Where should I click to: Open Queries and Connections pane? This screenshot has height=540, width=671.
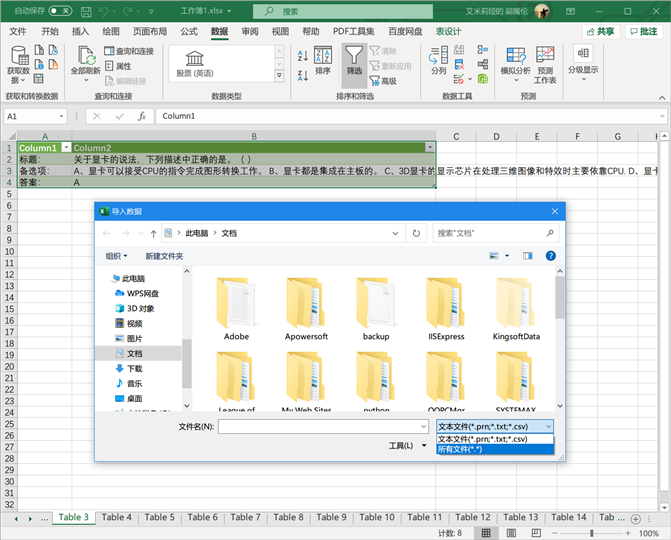click(129, 51)
